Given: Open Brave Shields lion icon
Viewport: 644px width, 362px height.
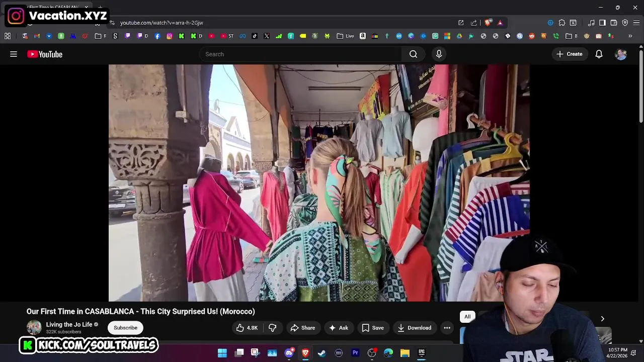Looking at the screenshot, I should tap(488, 23).
